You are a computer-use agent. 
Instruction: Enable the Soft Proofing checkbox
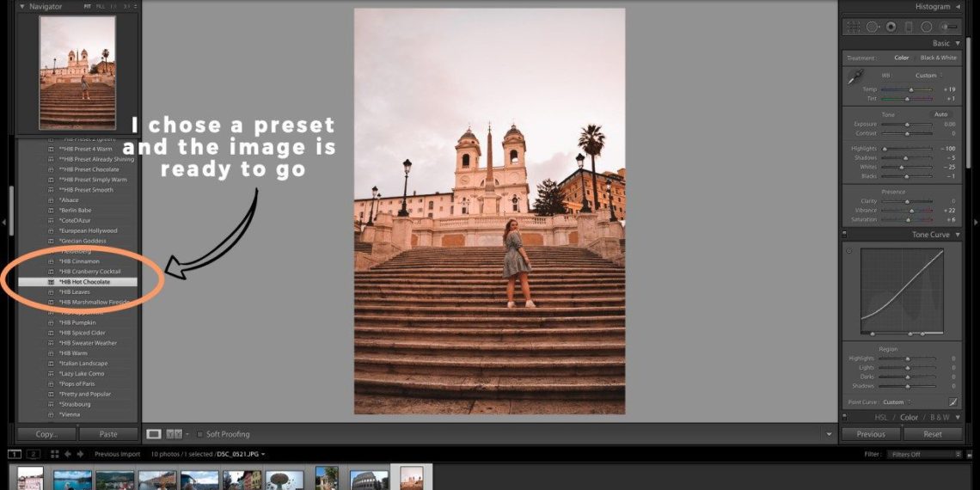pyautogui.click(x=200, y=434)
